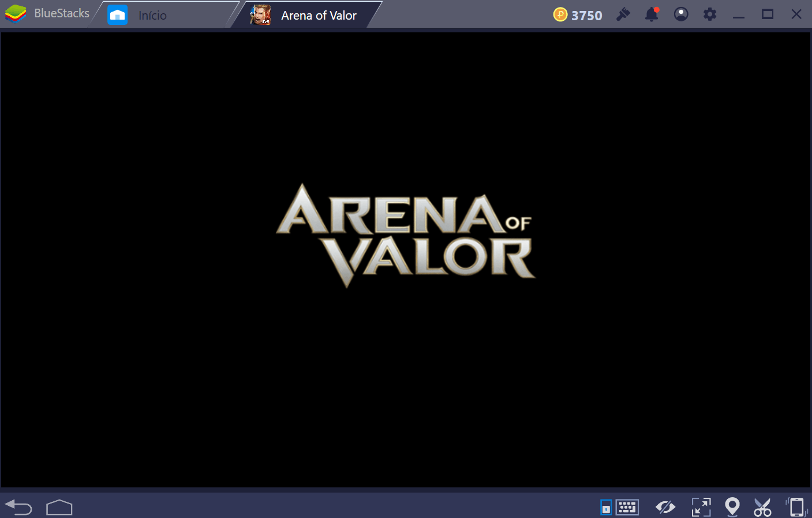Screen dimensions: 812x518
Task: Toggle the keyboard controls indicator icon
Action: click(x=606, y=508)
